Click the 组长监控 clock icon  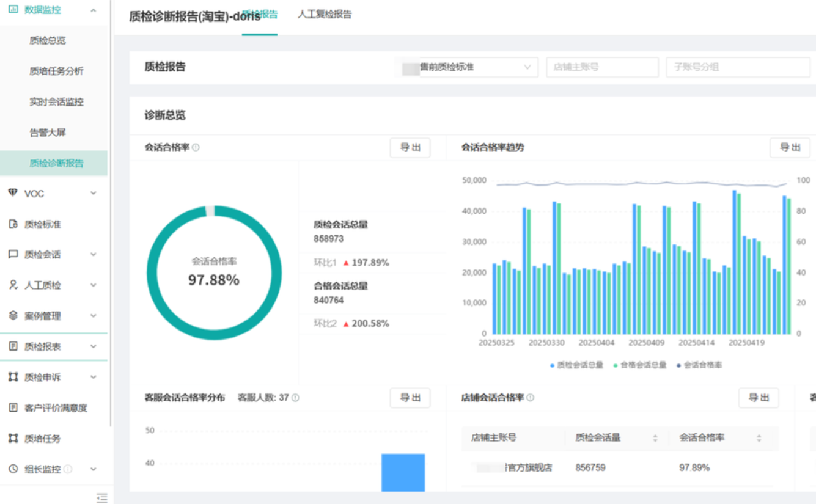pyautogui.click(x=13, y=469)
